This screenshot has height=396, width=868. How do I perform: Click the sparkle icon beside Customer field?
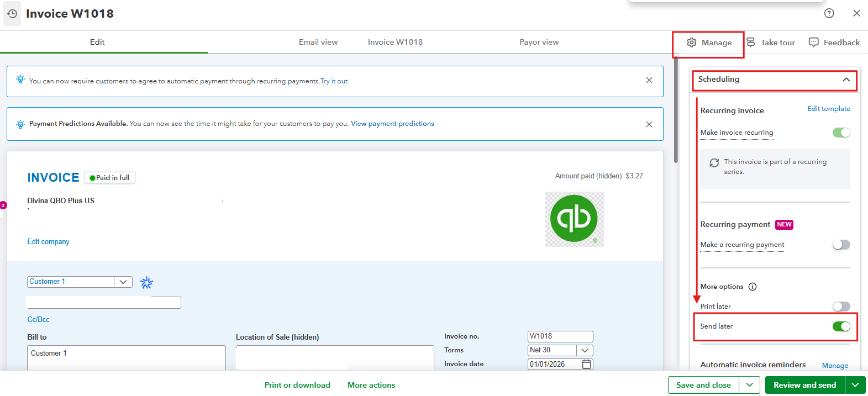[146, 283]
